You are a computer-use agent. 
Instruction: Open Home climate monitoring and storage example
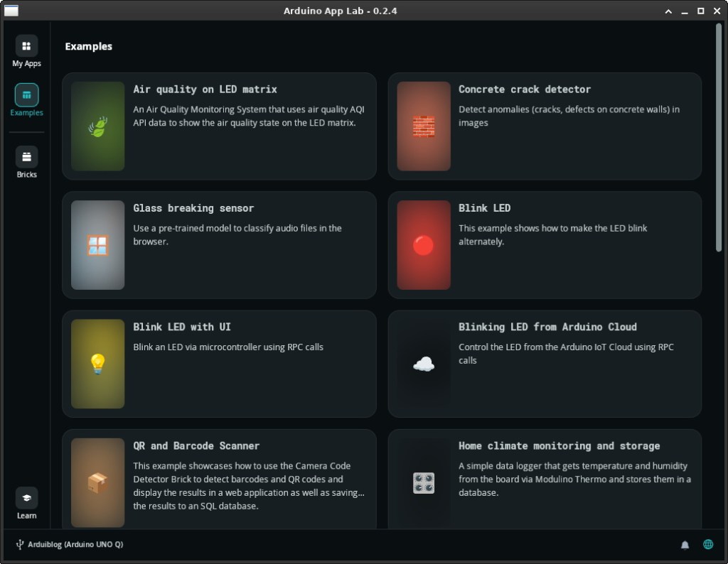point(559,446)
